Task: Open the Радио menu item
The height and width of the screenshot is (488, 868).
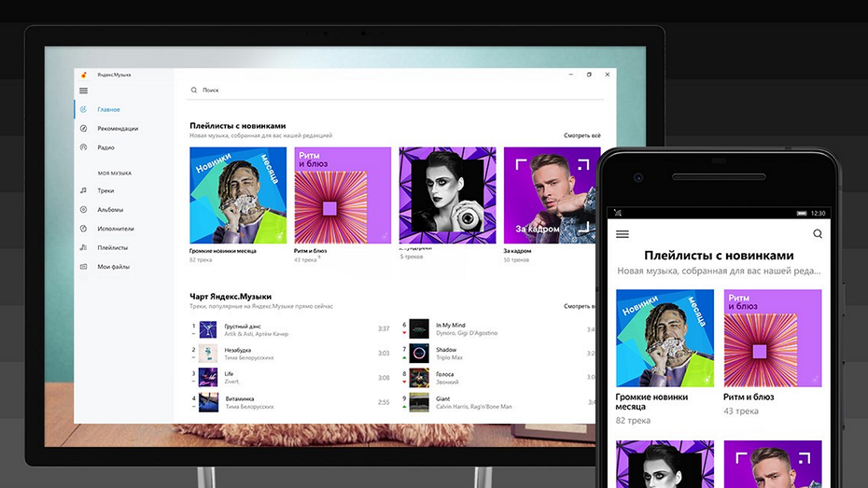Action: click(105, 147)
